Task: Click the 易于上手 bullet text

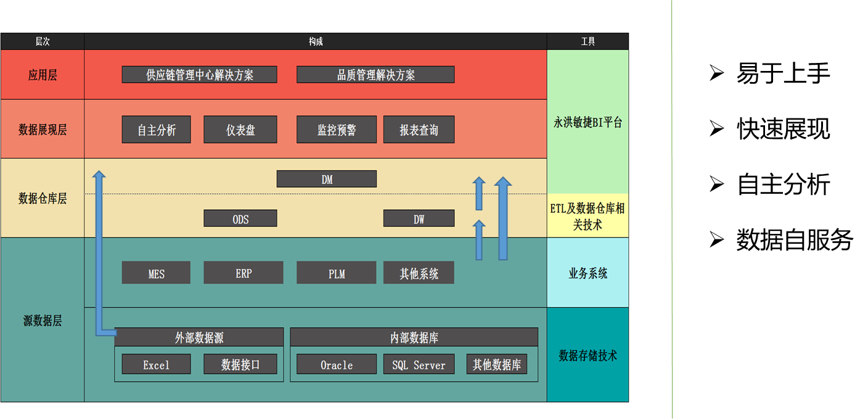Action: 783,73
